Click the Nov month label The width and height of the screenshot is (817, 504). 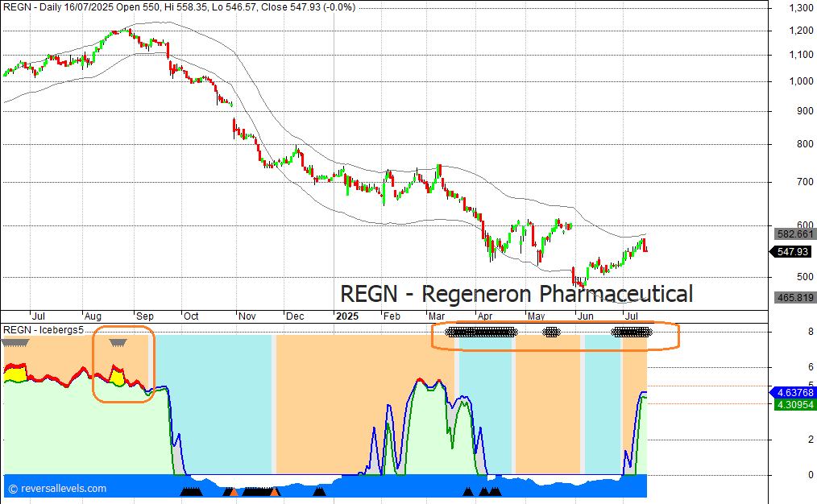tap(247, 316)
